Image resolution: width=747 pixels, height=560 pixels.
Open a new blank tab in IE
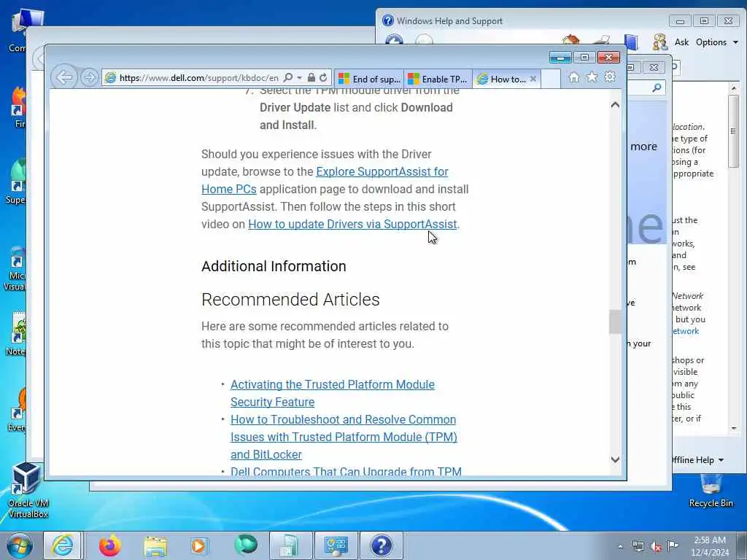click(x=551, y=79)
